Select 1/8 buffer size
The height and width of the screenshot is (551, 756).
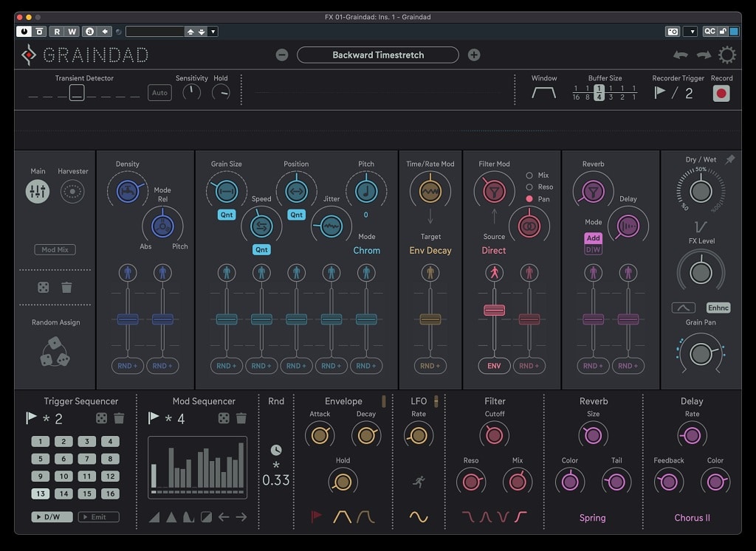[587, 92]
